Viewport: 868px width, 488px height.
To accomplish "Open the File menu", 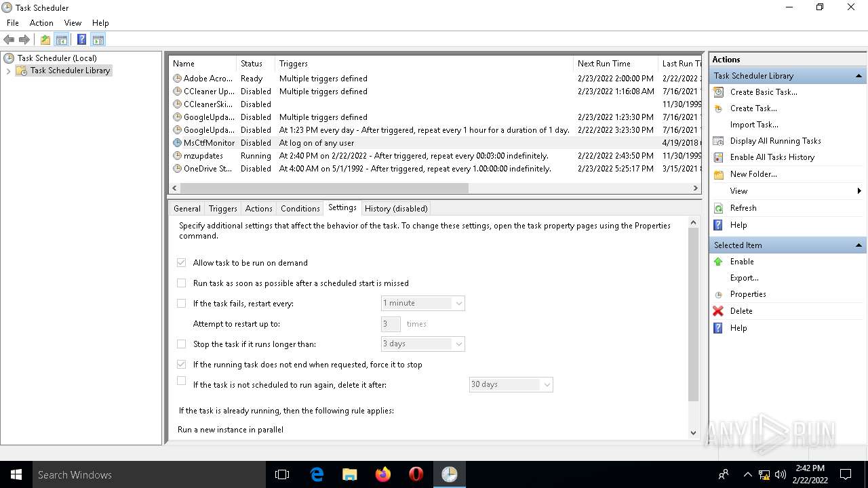I will click(13, 23).
